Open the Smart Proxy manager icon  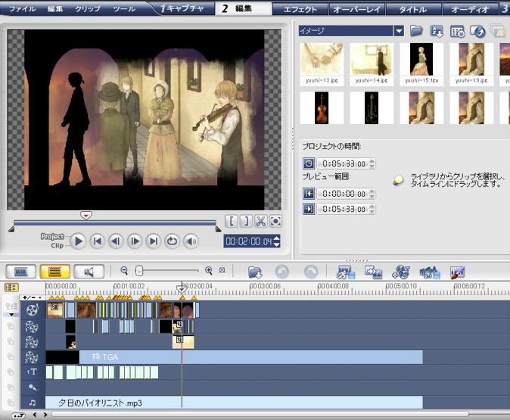coord(346,272)
